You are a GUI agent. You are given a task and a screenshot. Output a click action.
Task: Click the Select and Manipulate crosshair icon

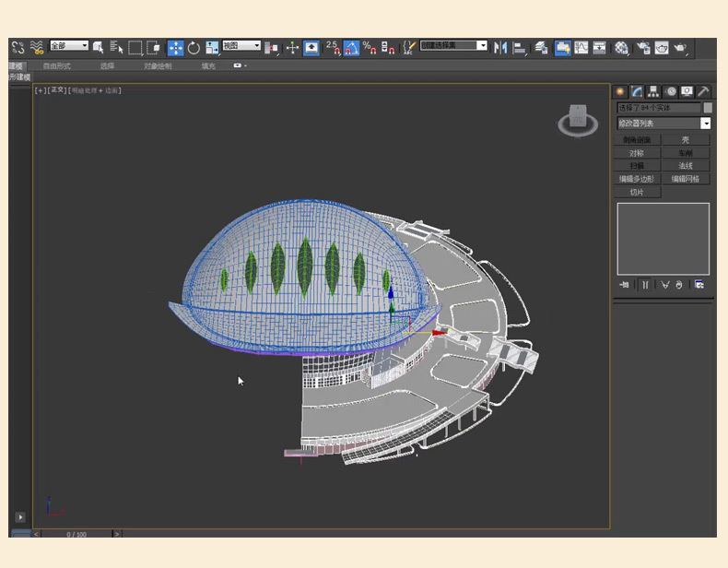[292, 47]
